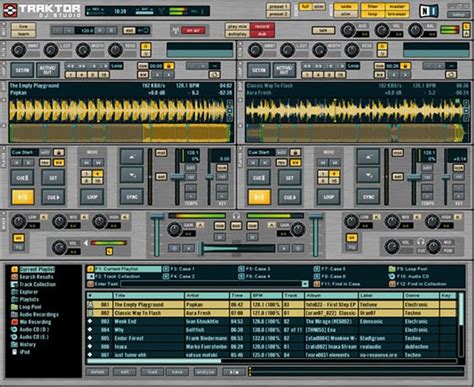Expand the Audio Recordings tree node
The image size is (474, 387).
pyautogui.click(x=14, y=314)
